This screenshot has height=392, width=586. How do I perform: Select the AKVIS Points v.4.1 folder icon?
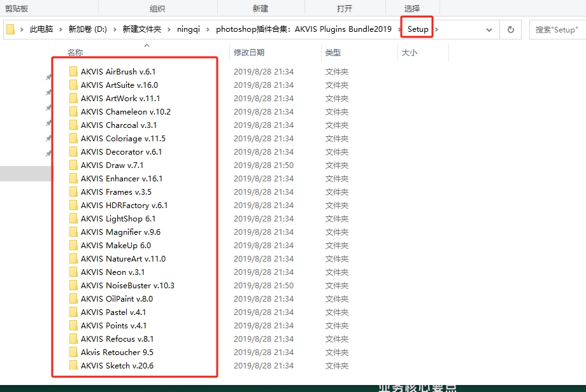(73, 326)
